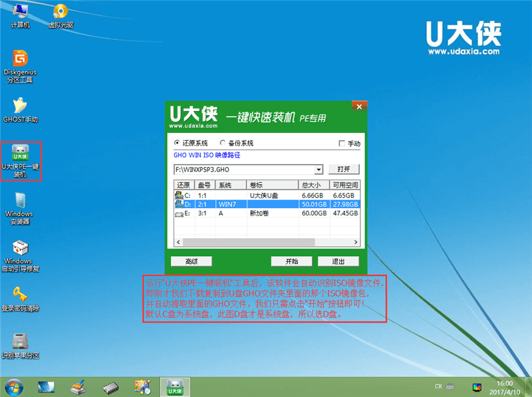Screen dimensions: 532x397
Task: Open the 计算机 desktop icon
Action: [21, 15]
